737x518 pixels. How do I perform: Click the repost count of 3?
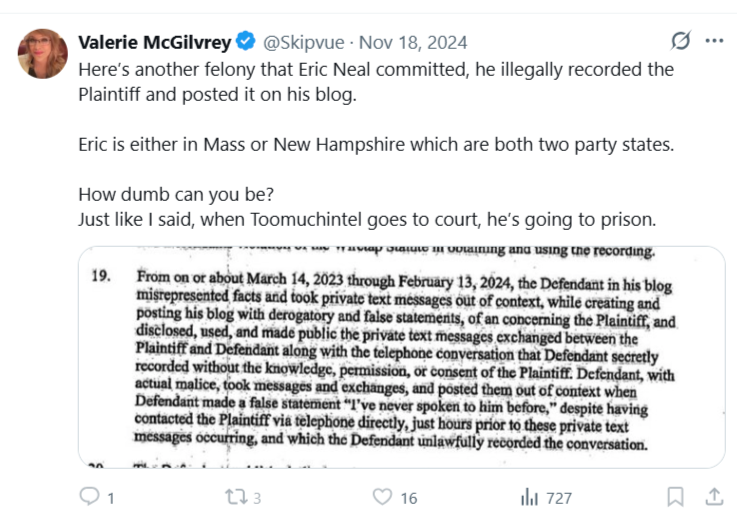pyautogui.click(x=258, y=497)
